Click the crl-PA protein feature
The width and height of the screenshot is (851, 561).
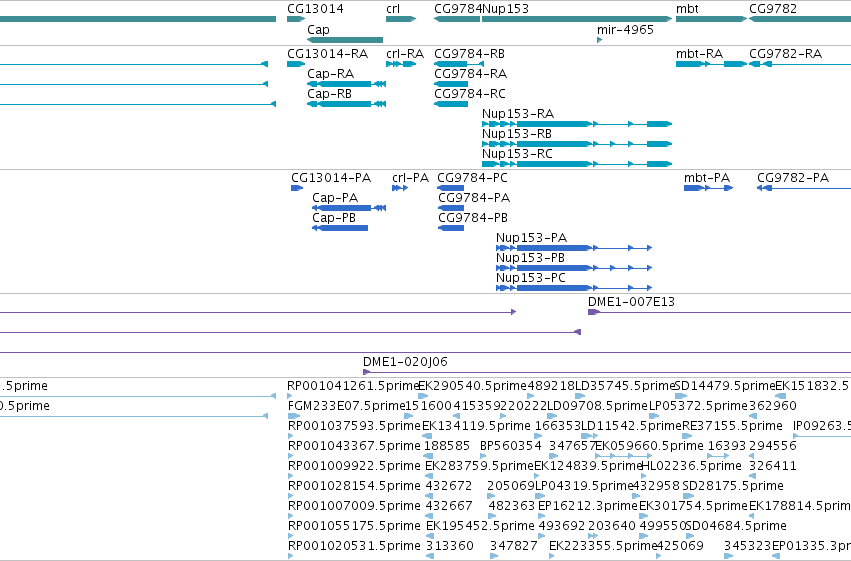400,188
